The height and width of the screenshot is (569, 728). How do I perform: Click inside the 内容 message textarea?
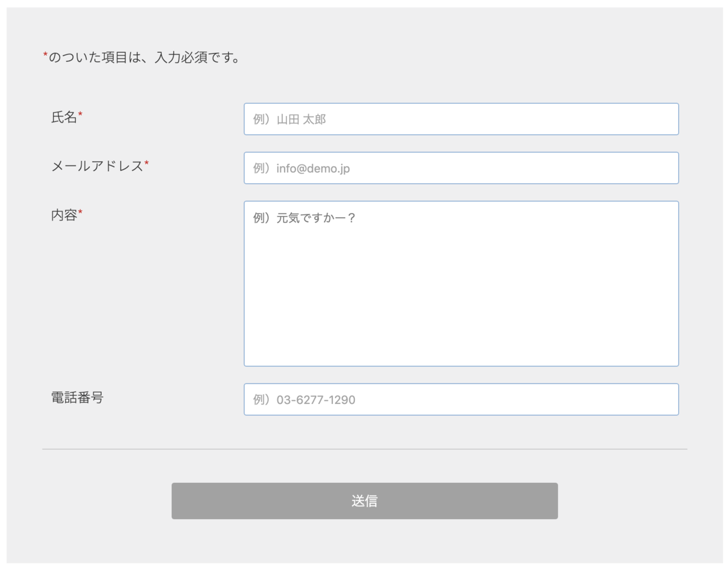461,282
